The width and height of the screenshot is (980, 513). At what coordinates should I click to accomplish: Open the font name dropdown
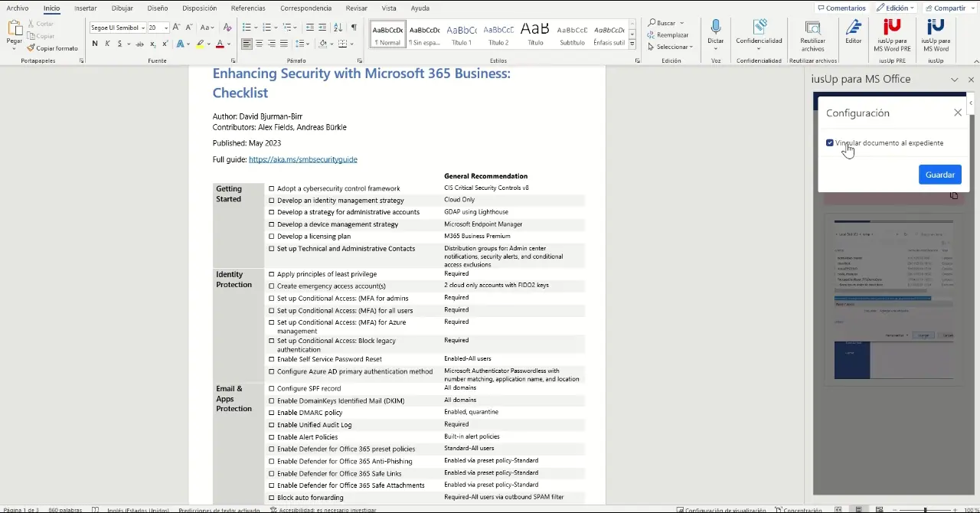[143, 28]
